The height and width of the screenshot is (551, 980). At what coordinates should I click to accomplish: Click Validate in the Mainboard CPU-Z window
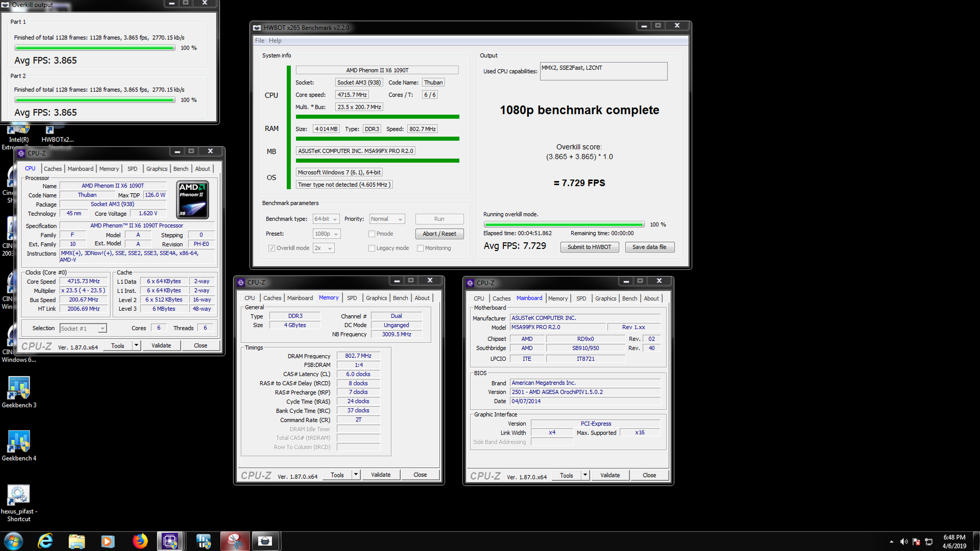(610, 475)
